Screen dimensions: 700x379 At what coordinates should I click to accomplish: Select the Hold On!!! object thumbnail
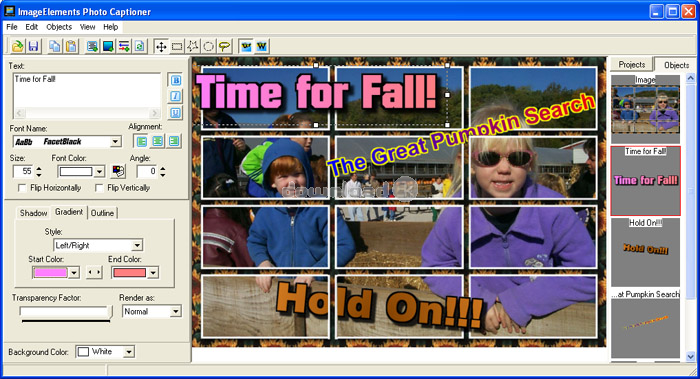646,252
